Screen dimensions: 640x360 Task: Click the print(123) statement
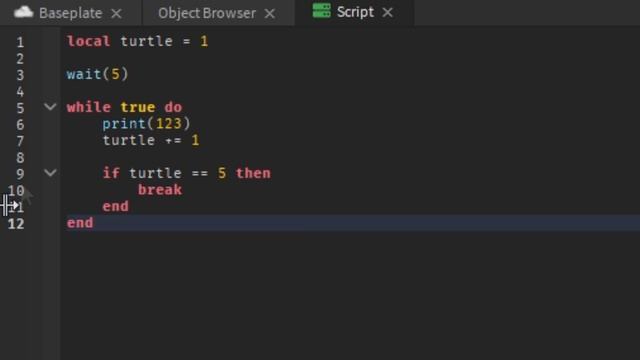pos(146,124)
